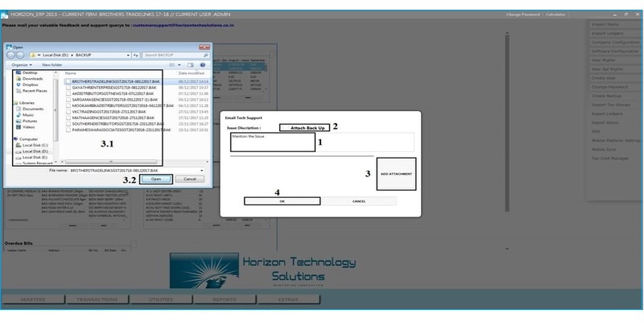Toggle the preview pane icon
Image resolution: width=644 pixels, height=322 pixels.
(191, 65)
